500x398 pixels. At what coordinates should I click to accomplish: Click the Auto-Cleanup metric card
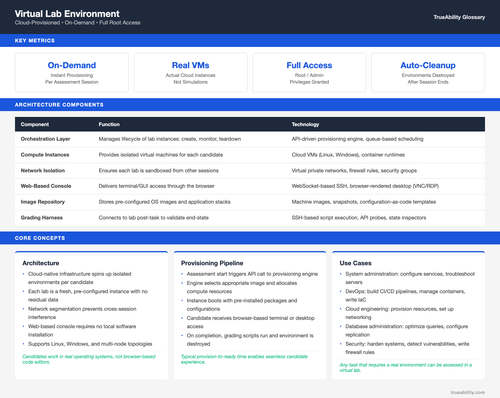click(x=428, y=72)
